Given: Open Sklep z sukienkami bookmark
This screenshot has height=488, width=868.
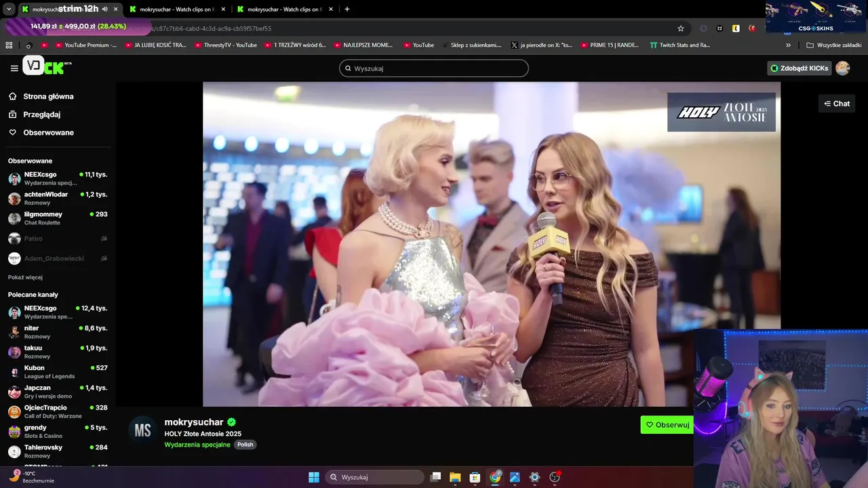Looking at the screenshot, I should pyautogui.click(x=471, y=45).
